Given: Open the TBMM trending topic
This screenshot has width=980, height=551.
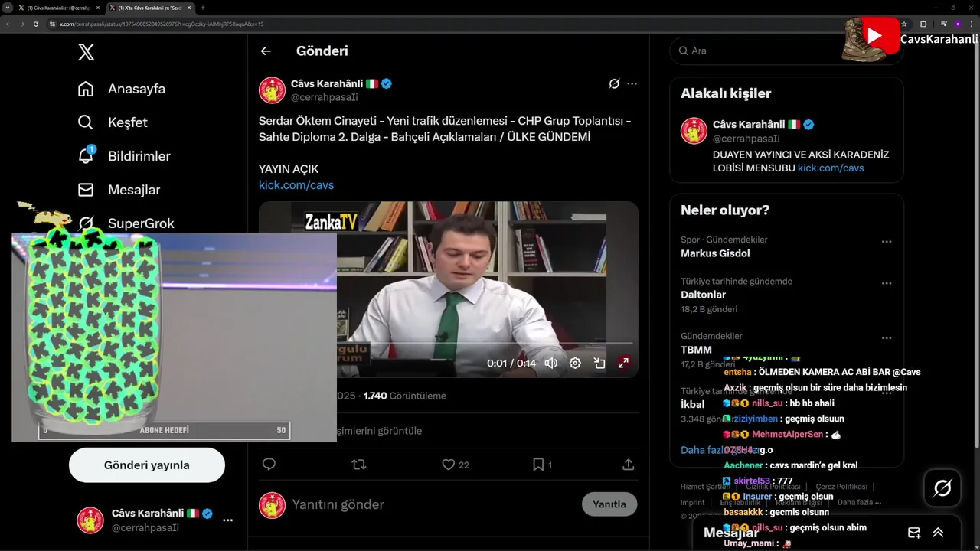Looking at the screenshot, I should coord(696,350).
